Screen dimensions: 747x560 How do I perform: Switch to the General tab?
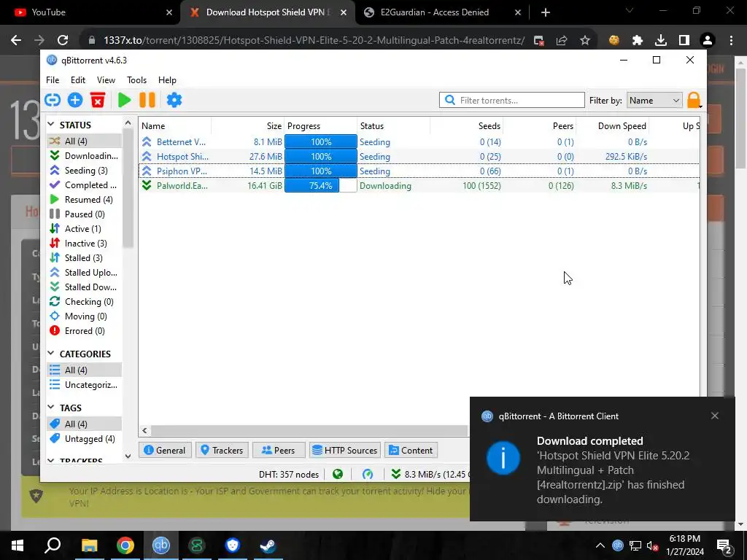click(x=165, y=450)
